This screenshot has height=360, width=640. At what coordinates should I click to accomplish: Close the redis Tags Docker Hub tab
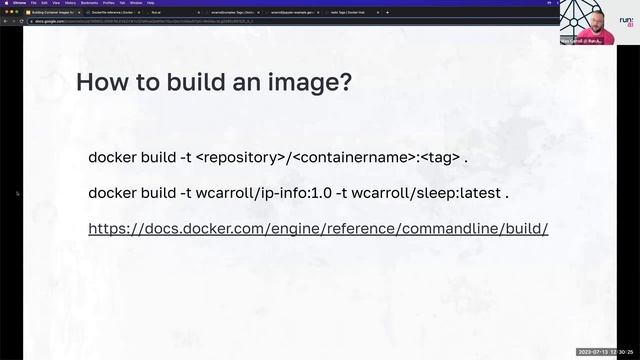pyautogui.click(x=378, y=13)
